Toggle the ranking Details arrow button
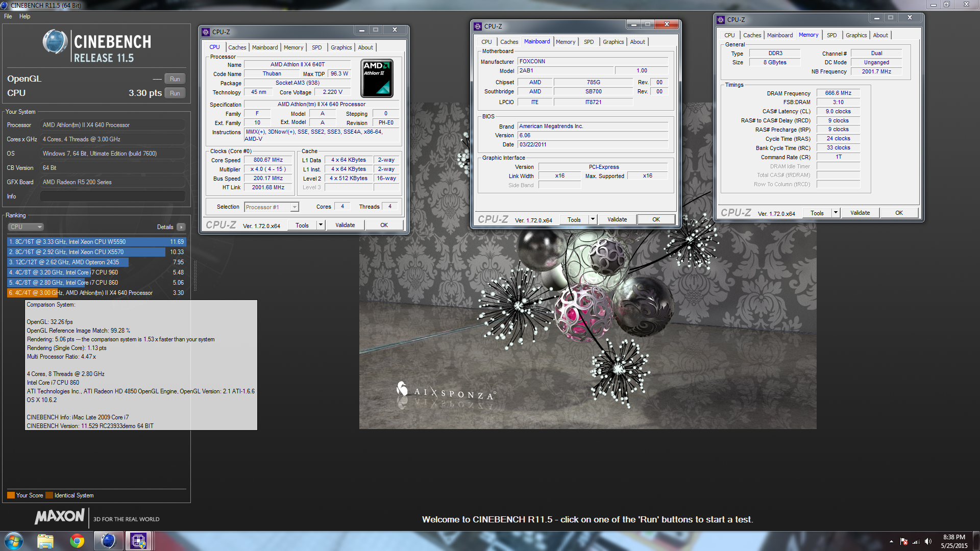The height and width of the screenshot is (551, 980). pos(181,227)
